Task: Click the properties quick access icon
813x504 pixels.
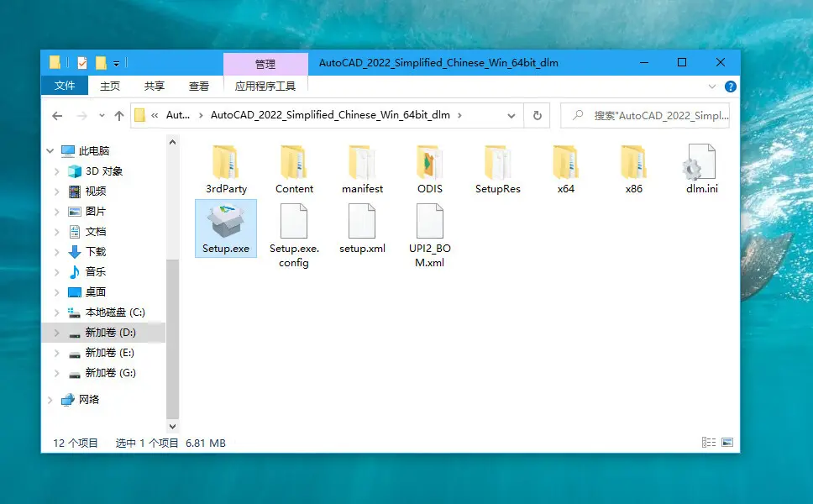Action: coord(82,63)
